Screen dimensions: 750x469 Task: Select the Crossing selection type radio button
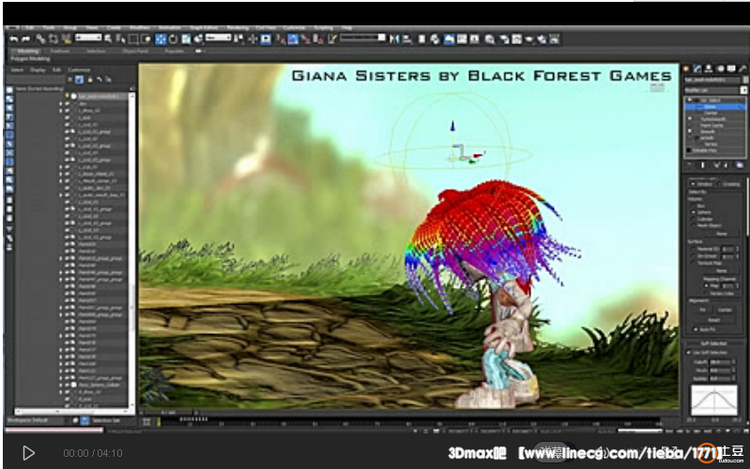tap(721, 184)
